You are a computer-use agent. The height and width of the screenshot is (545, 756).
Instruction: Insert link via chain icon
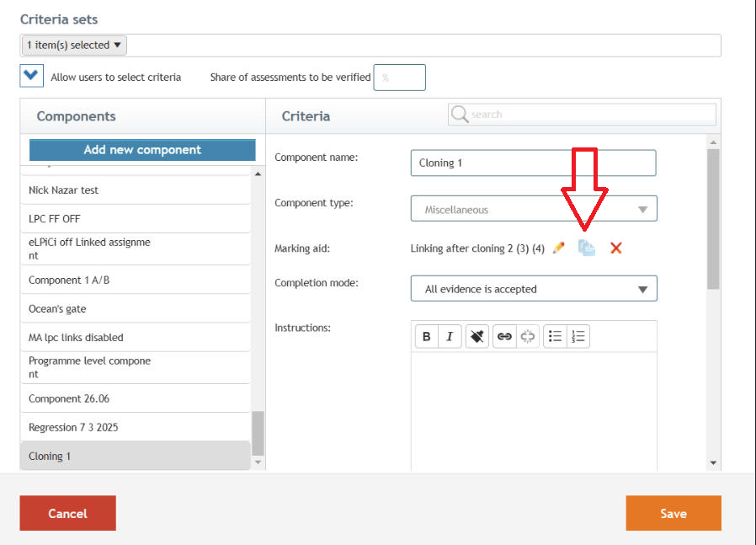[504, 336]
